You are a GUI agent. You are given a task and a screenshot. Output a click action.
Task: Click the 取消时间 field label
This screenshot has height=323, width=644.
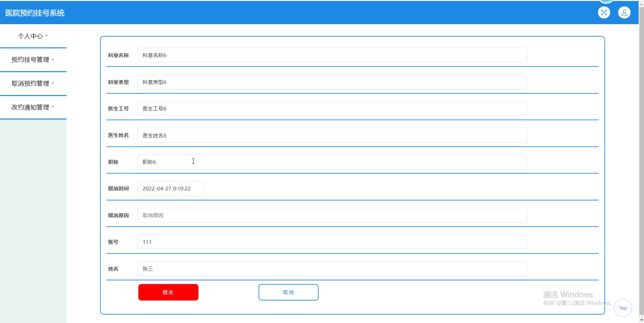click(119, 189)
